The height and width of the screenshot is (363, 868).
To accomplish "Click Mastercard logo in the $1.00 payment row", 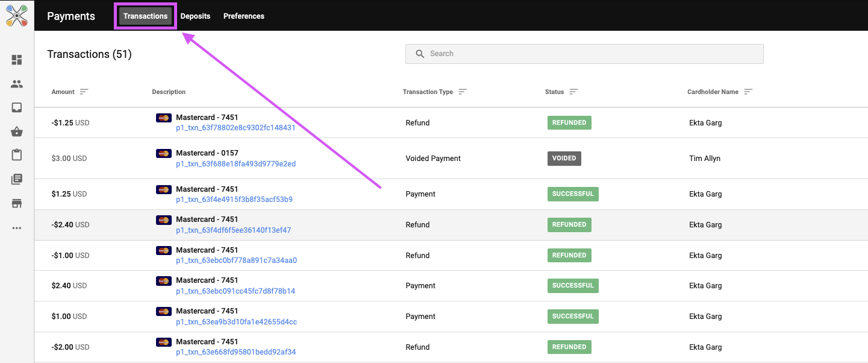I will (163, 311).
